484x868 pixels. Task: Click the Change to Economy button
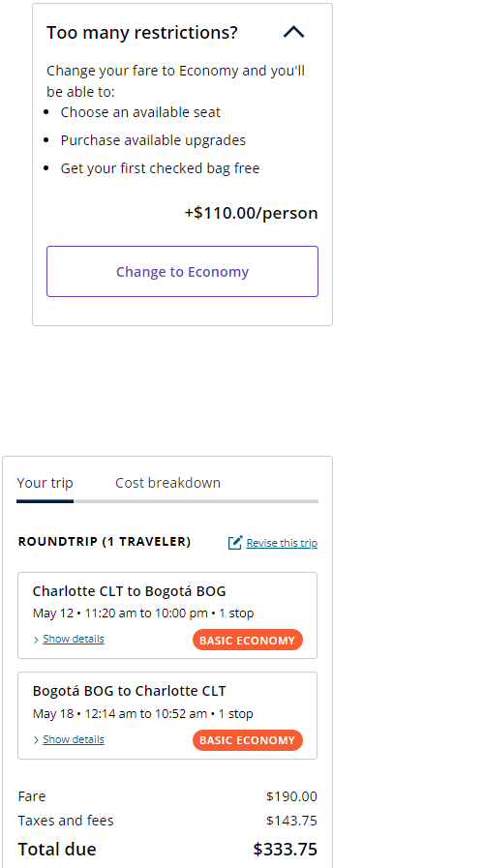pyautogui.click(x=182, y=271)
